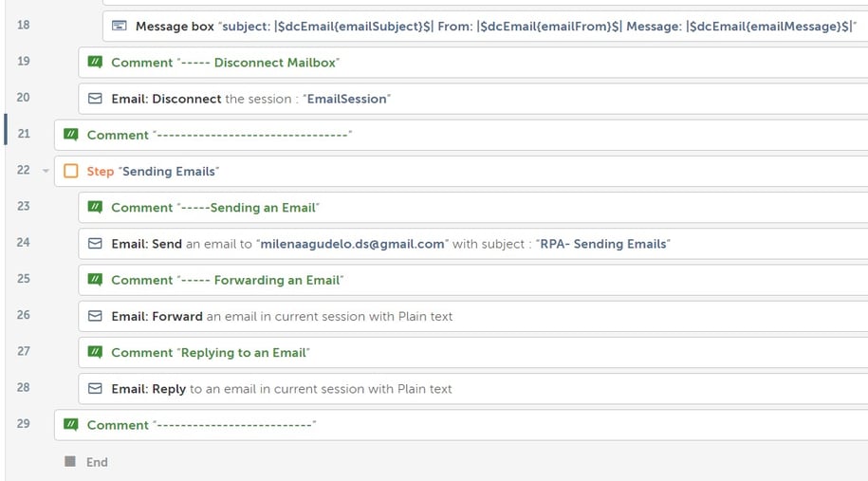Collapse the Sending Emails step arrow

46,171
